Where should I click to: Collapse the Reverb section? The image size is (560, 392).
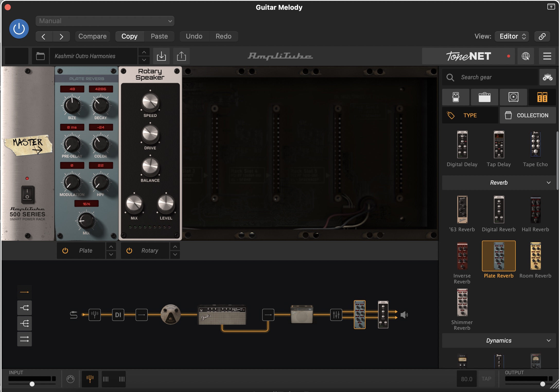pos(499,183)
